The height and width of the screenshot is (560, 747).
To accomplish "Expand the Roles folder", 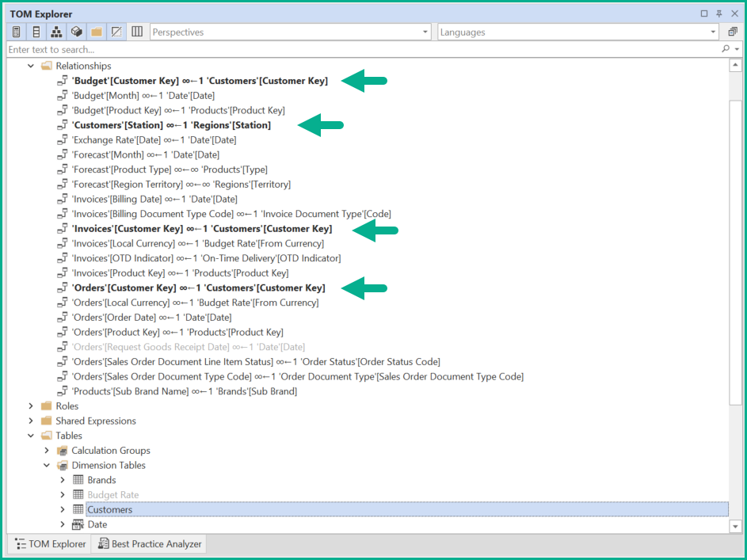I will coord(30,406).
